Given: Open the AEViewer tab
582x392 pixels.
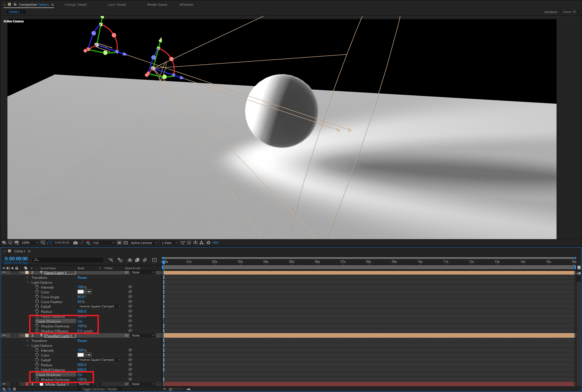Looking at the screenshot, I should (x=186, y=5).
